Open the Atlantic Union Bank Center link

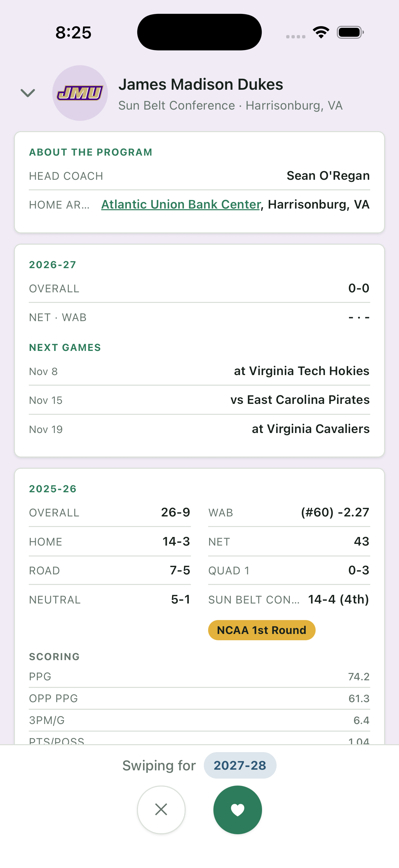181,205
